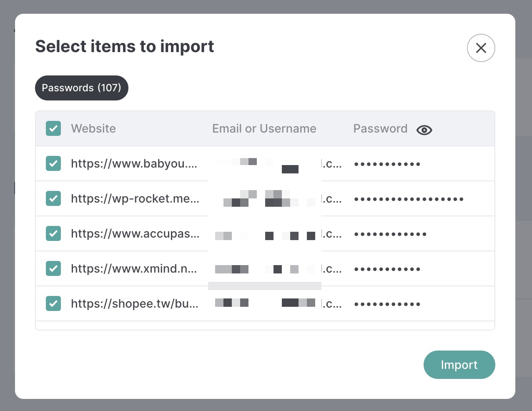Click the shopee.tw website URL
The image size is (532, 411).
(x=135, y=303)
